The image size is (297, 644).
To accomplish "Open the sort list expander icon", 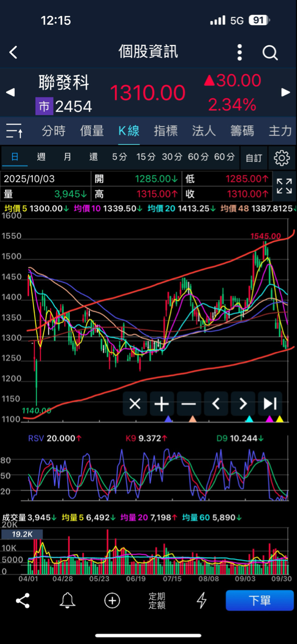I will pyautogui.click(x=15, y=131).
